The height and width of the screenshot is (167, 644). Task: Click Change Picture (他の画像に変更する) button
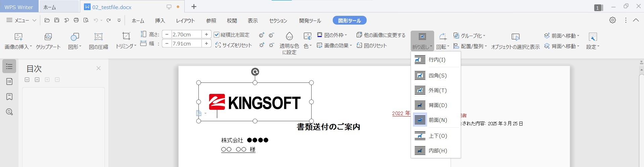381,35
